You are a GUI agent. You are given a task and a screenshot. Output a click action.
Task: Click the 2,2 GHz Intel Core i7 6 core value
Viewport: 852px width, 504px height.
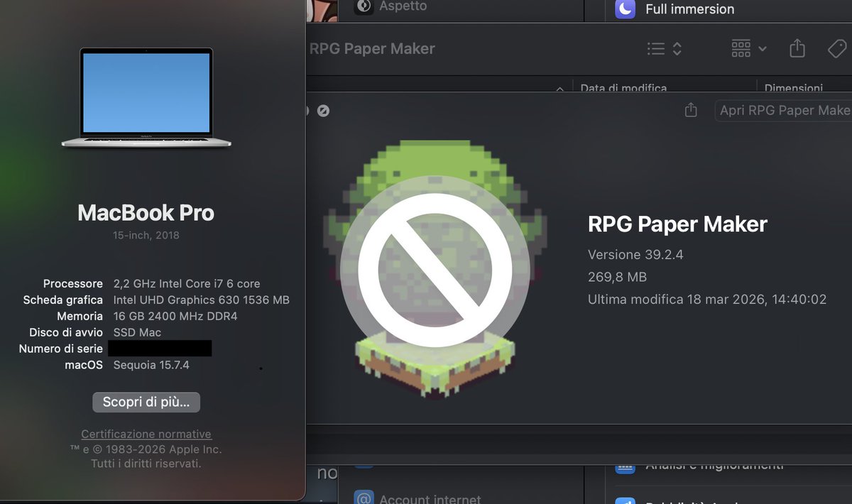(x=187, y=283)
